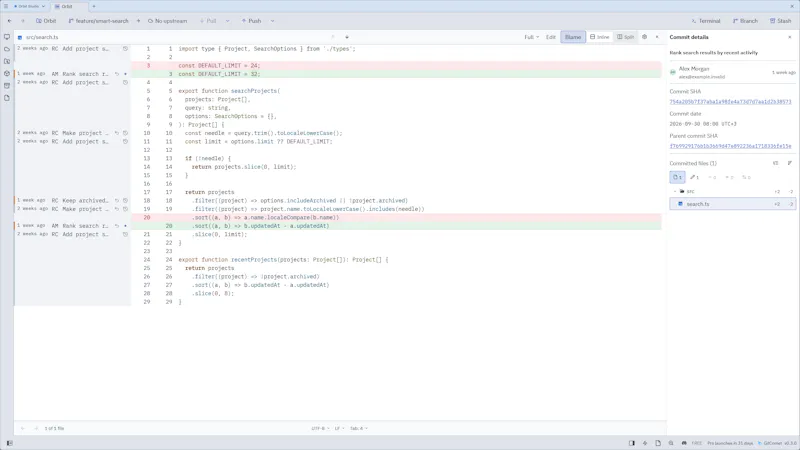Click 'Pro launches in 31 days' notice
The width and height of the screenshot is (800, 450).
click(730, 443)
